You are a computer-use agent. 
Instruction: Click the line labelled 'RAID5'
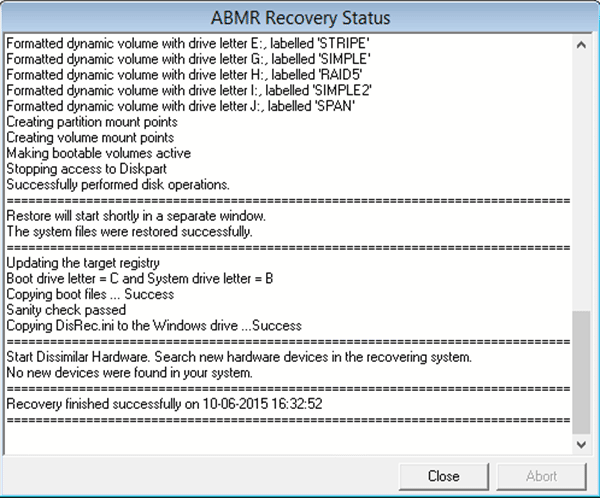(184, 75)
